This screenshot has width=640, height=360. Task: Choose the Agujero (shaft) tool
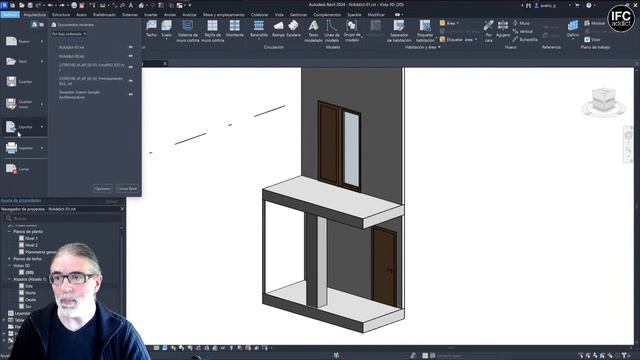click(503, 29)
